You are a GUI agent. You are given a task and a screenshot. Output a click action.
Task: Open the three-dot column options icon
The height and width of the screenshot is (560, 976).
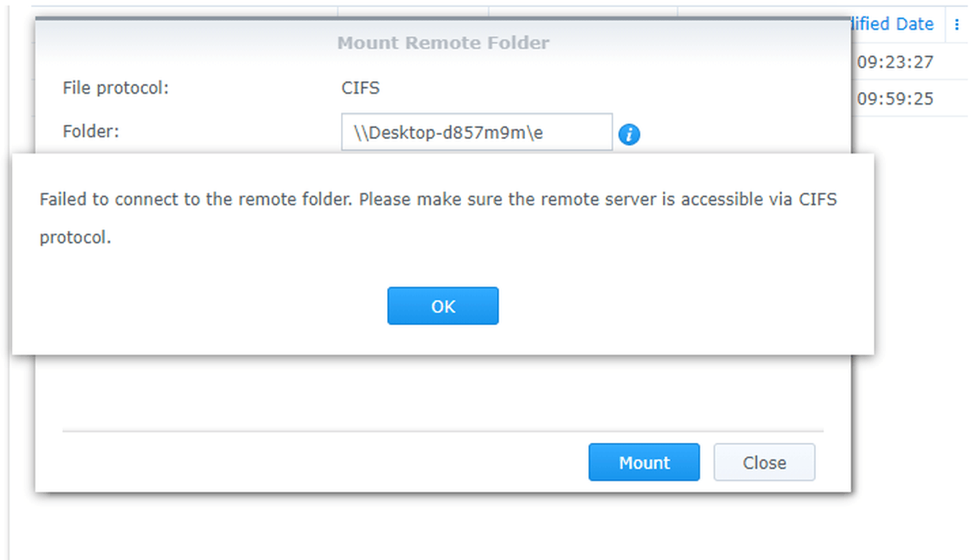tap(956, 24)
